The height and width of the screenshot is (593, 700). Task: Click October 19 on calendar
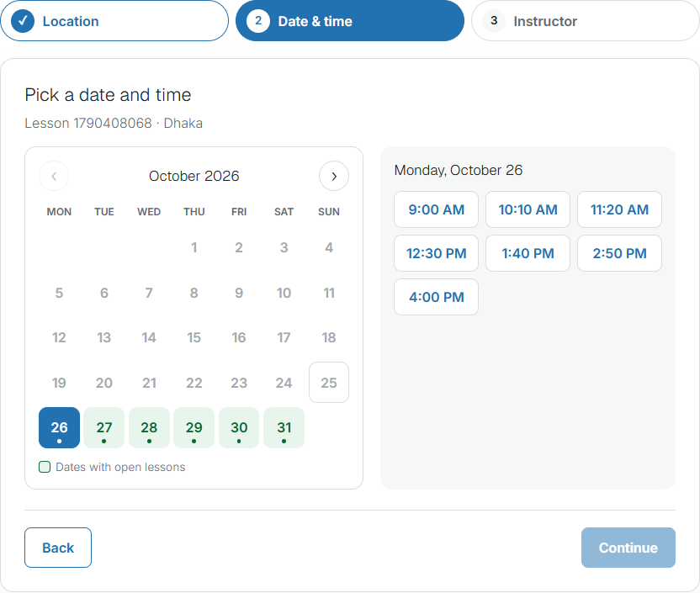[x=60, y=383]
